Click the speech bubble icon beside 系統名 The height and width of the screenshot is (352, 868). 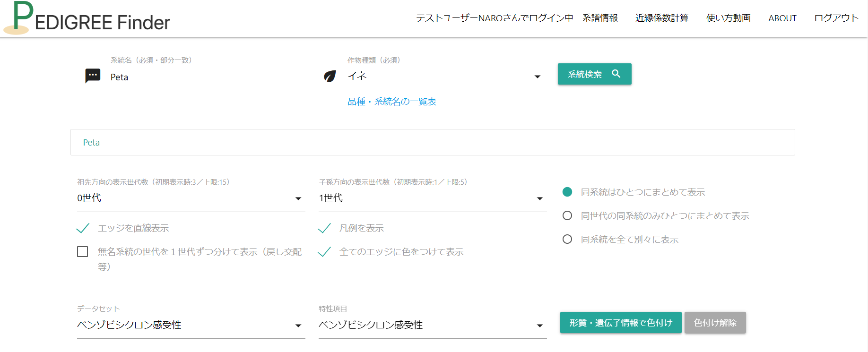[x=93, y=76]
